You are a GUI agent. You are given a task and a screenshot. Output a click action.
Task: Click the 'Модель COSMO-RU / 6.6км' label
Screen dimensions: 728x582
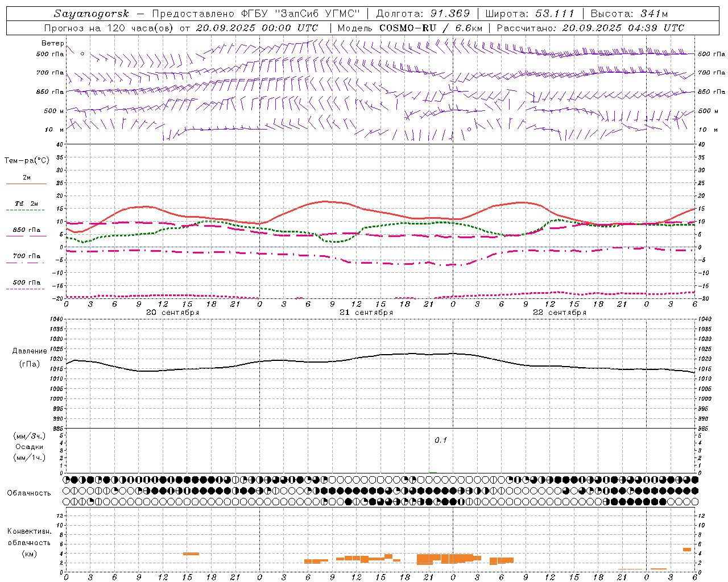410,28
